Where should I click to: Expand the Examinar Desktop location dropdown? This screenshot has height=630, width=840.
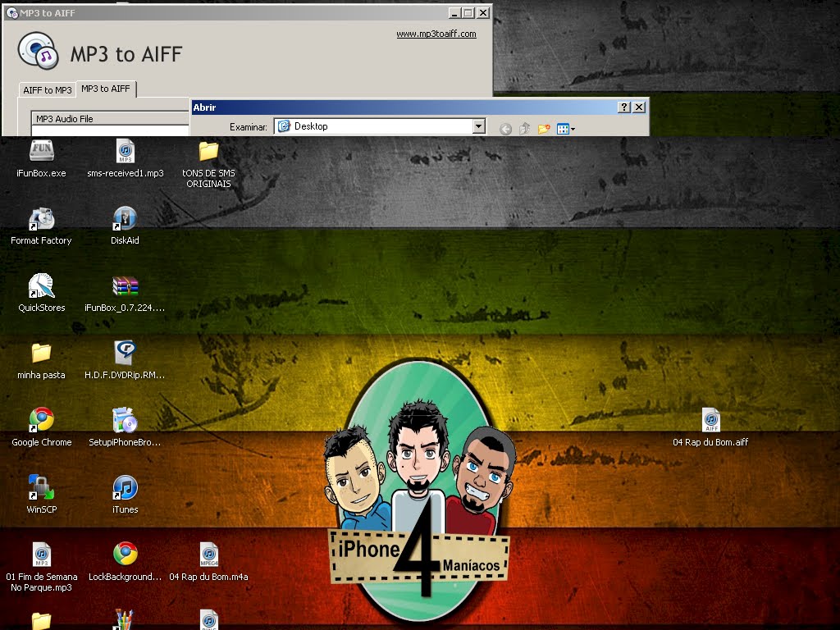click(x=479, y=126)
